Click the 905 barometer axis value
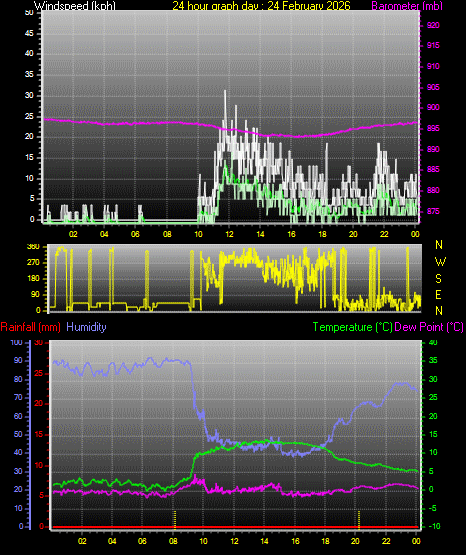 433,87
